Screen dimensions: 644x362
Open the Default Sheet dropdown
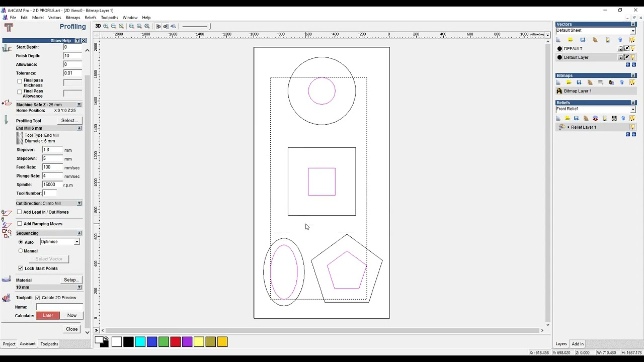tap(633, 31)
